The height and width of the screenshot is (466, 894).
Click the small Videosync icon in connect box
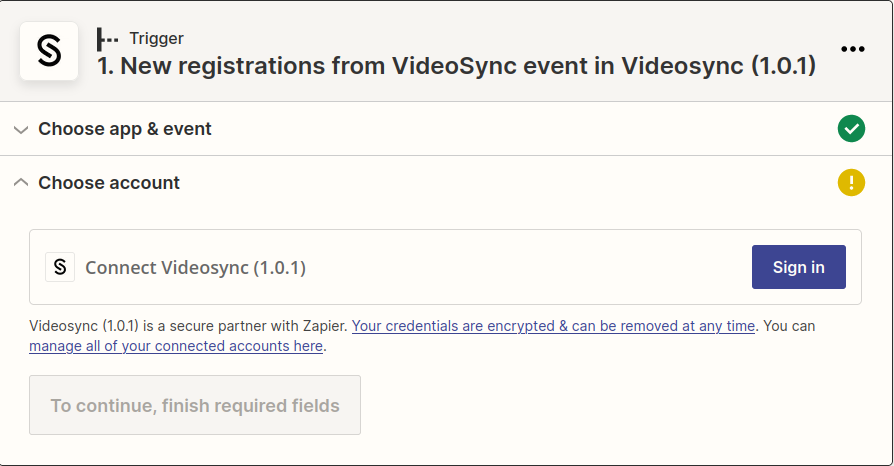[x=60, y=267]
